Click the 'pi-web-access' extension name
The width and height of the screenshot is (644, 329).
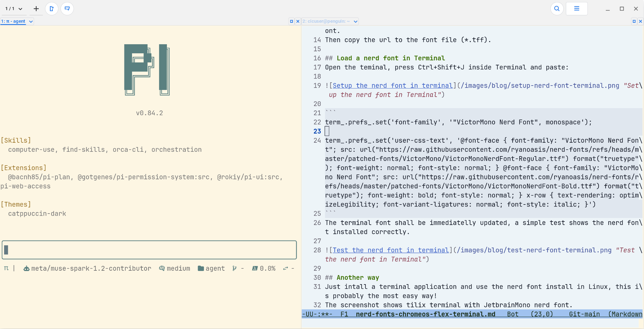(26, 186)
